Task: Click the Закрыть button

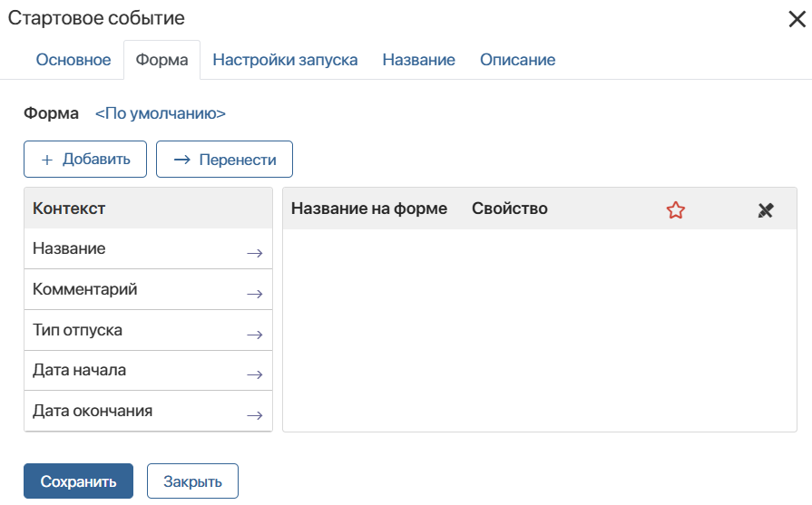Action: pyautogui.click(x=192, y=481)
